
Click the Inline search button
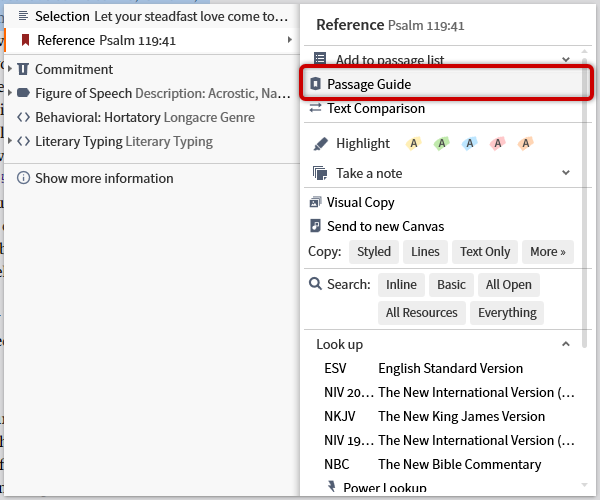(x=401, y=284)
